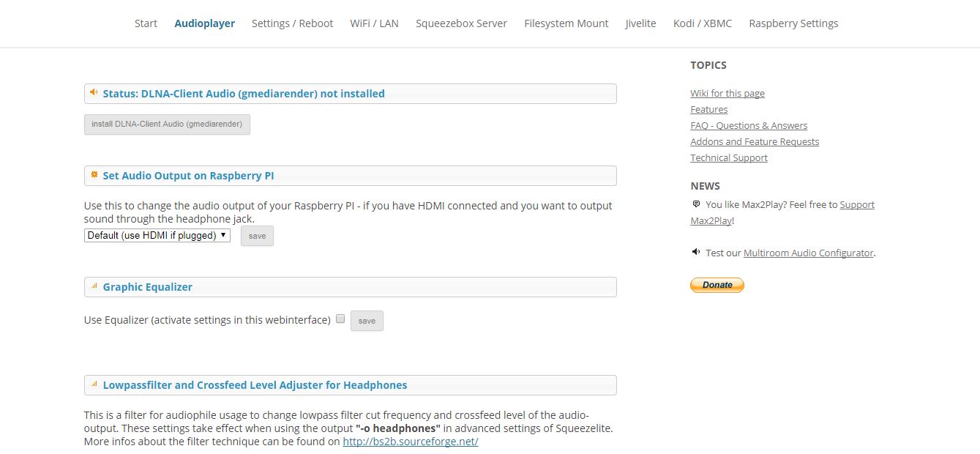Click install DLNA-Client Audio (gmediarender) button
Screen dimensions: 980x454
[167, 124]
